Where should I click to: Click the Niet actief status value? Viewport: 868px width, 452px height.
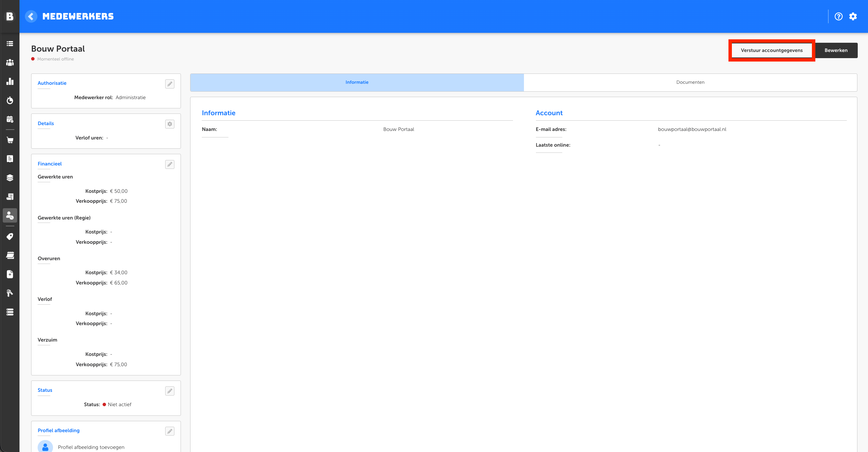pos(119,404)
